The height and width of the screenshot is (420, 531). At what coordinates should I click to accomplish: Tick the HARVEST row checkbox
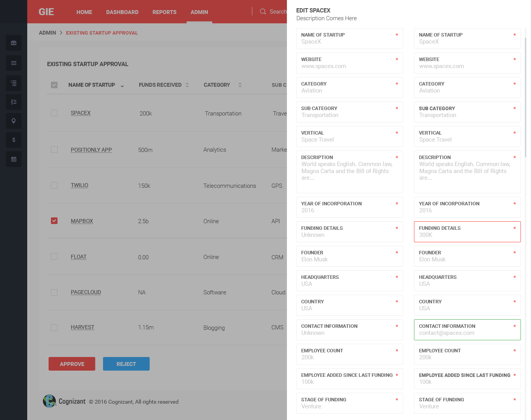54,327
